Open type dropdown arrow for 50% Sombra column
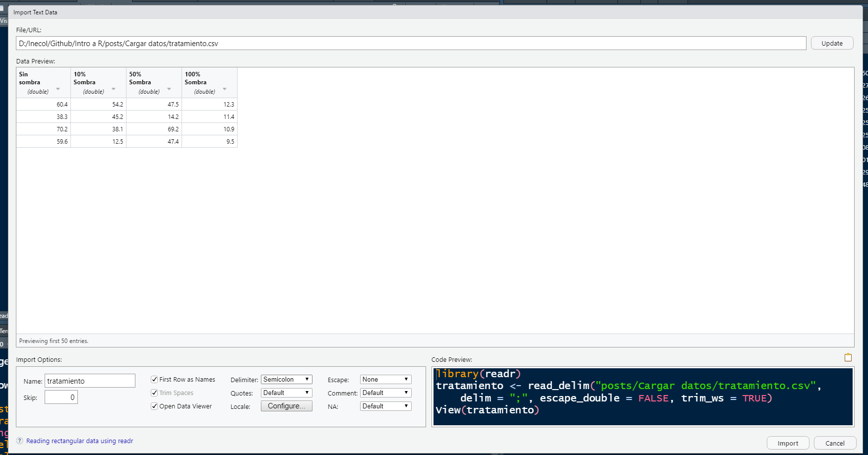Screen dimensions: 868x455 [169, 89]
